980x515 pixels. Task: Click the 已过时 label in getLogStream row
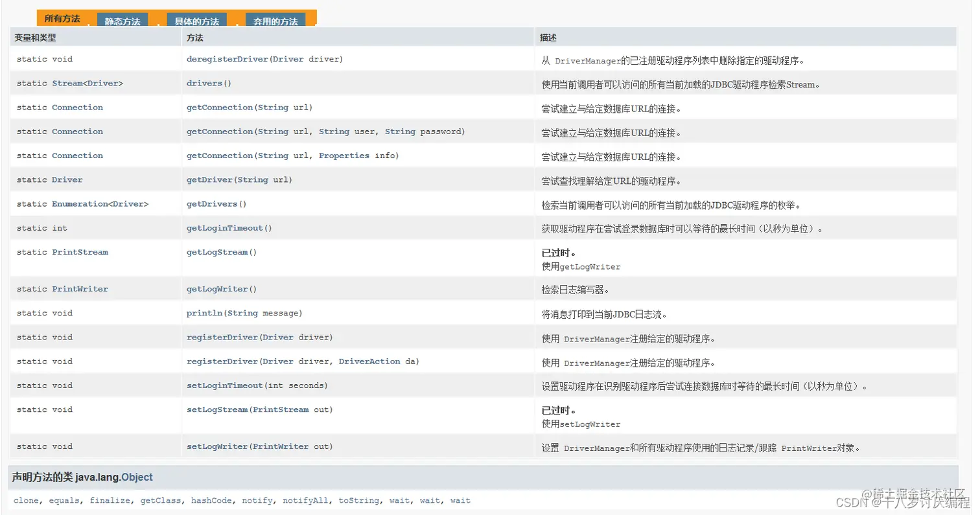559,253
